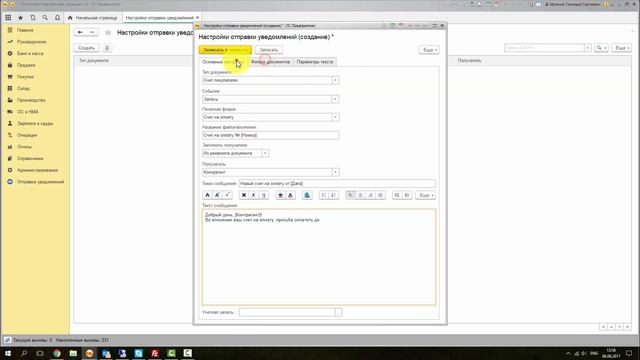Toggle align right in message editor

pyautogui.click(x=370, y=195)
